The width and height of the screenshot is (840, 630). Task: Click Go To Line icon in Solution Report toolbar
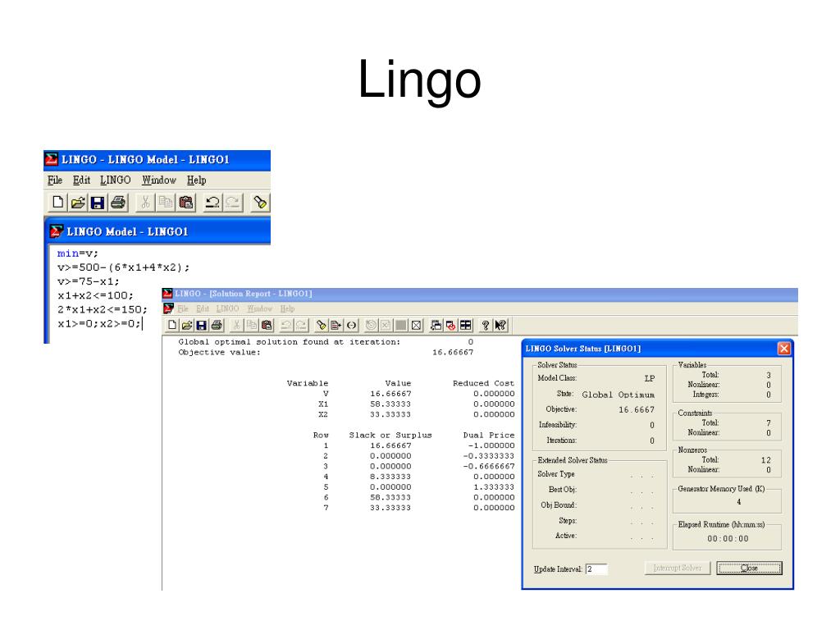(336, 325)
